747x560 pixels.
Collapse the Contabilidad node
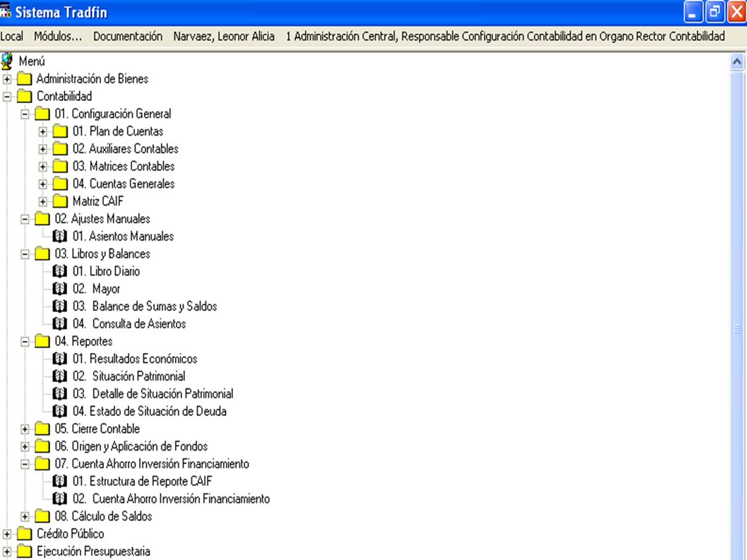[7, 97]
